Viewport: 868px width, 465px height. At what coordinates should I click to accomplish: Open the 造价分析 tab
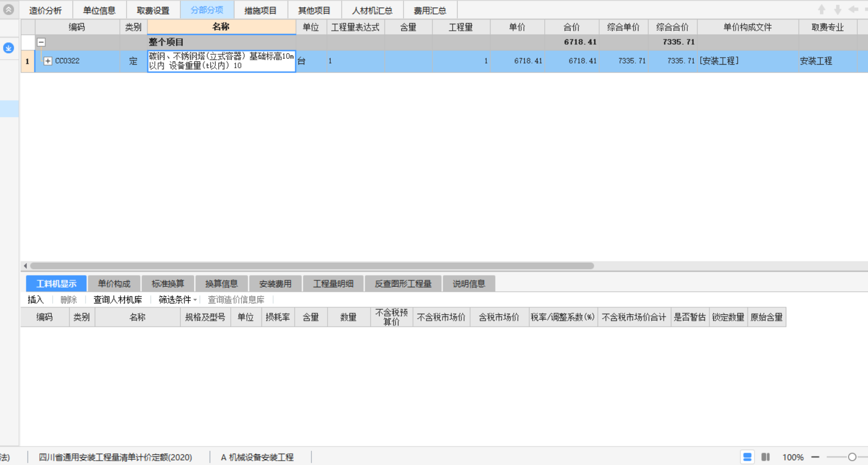[46, 10]
